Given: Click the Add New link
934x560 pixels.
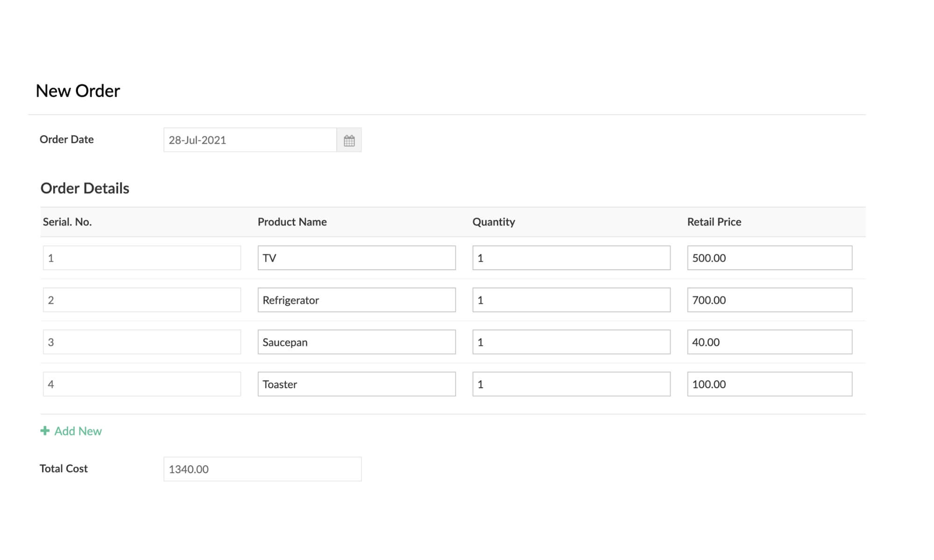Looking at the screenshot, I should (71, 431).
